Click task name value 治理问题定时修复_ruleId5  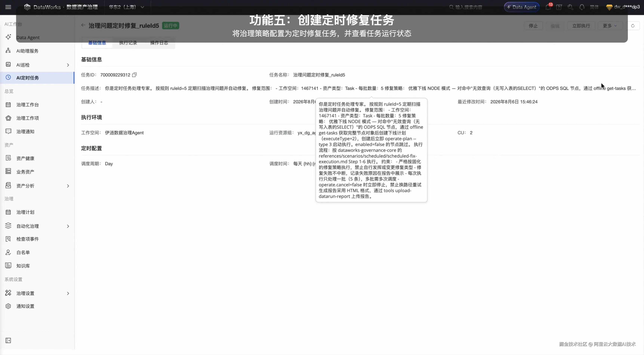click(319, 75)
